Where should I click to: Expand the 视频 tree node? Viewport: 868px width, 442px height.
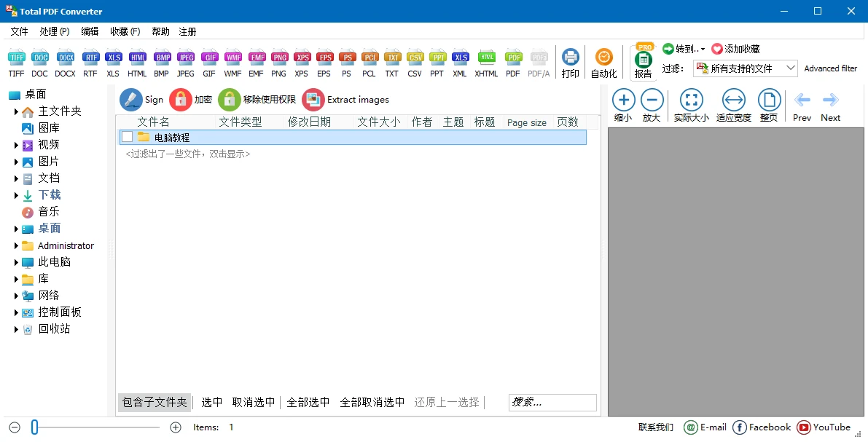pos(16,146)
